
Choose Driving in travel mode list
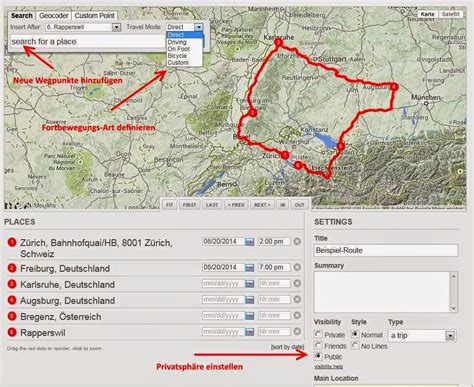(x=184, y=42)
